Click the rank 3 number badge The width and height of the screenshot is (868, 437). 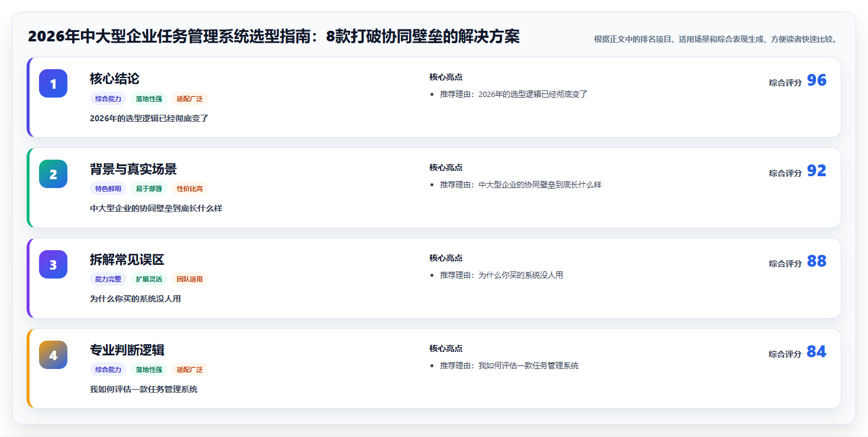pos(53,264)
